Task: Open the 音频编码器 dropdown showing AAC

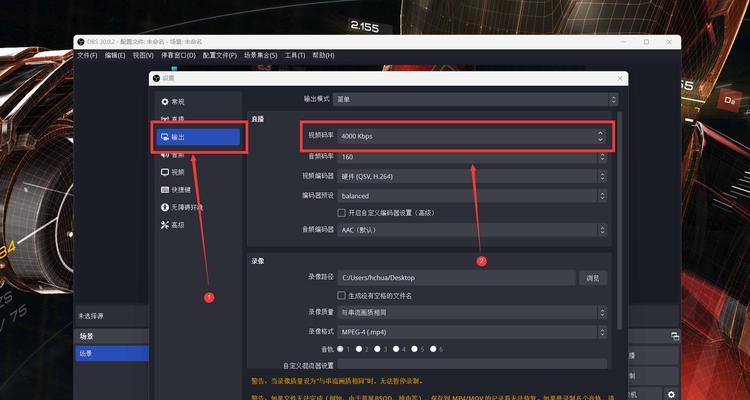Action: pyautogui.click(x=472, y=230)
